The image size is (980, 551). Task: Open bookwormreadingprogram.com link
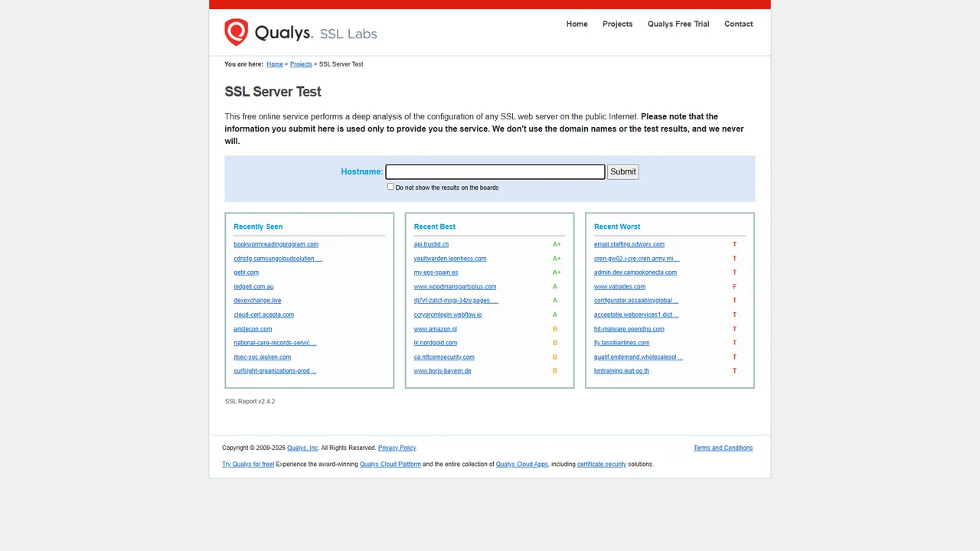pyautogui.click(x=276, y=244)
